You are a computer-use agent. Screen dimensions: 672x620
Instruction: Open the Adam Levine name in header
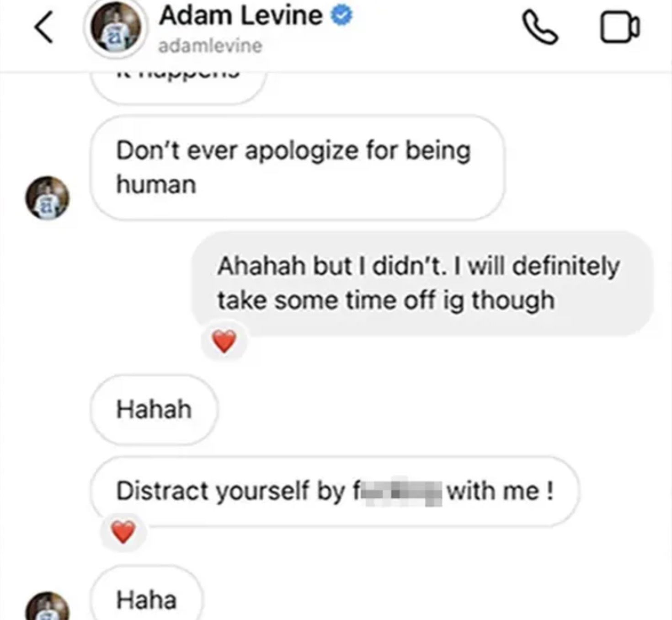tap(240, 16)
